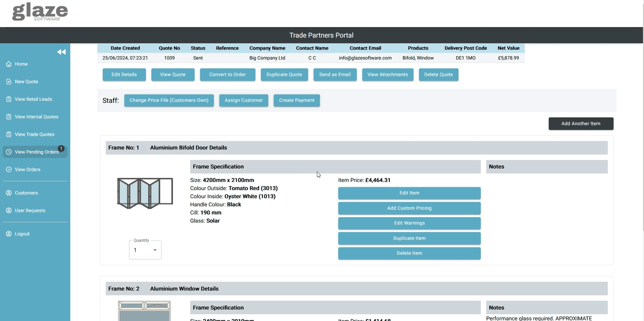Click the Company Name column header
This screenshot has height=321, width=644.
point(267,48)
